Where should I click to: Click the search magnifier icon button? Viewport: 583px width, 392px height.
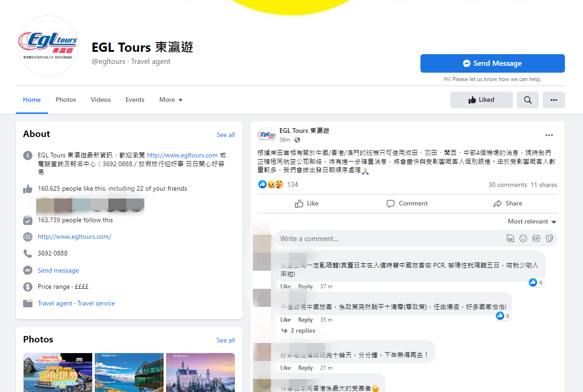pyautogui.click(x=527, y=100)
